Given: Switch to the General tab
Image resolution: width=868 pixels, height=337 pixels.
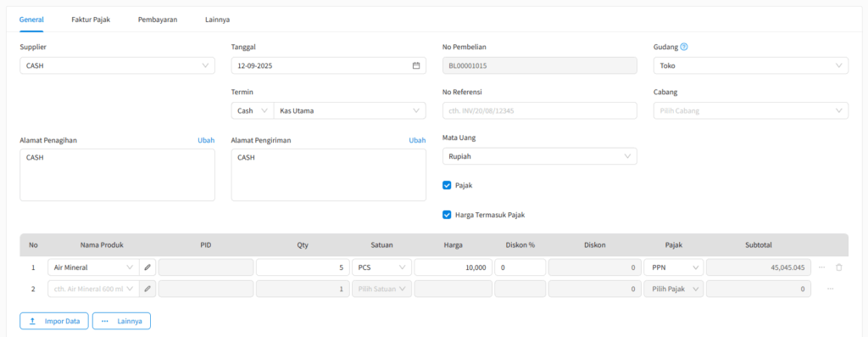Looking at the screenshot, I should [31, 20].
